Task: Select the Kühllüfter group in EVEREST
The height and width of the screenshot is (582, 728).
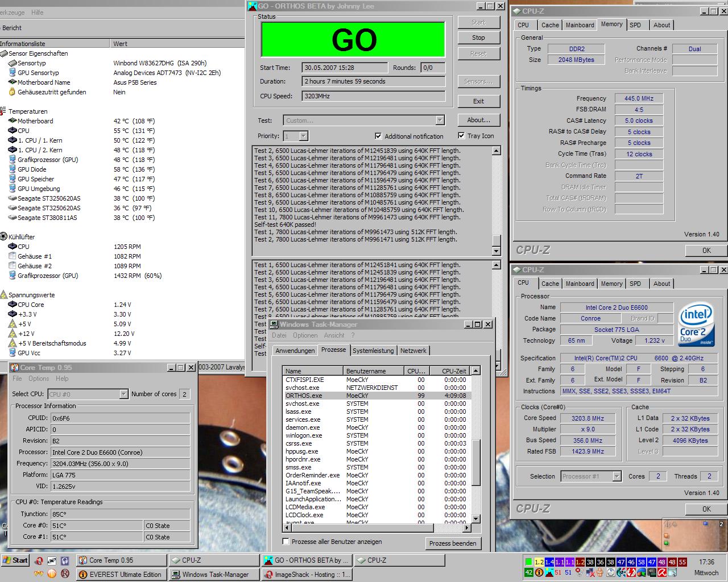Action: pyautogui.click(x=22, y=237)
